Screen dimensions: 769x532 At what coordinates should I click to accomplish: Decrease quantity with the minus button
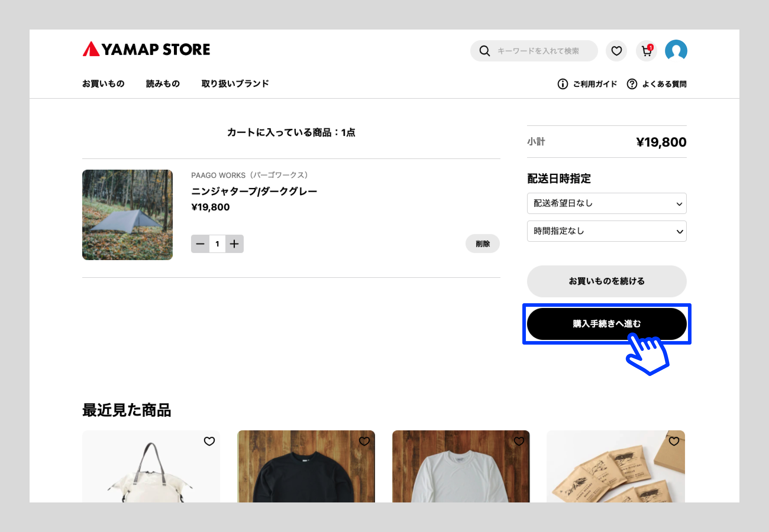(200, 244)
